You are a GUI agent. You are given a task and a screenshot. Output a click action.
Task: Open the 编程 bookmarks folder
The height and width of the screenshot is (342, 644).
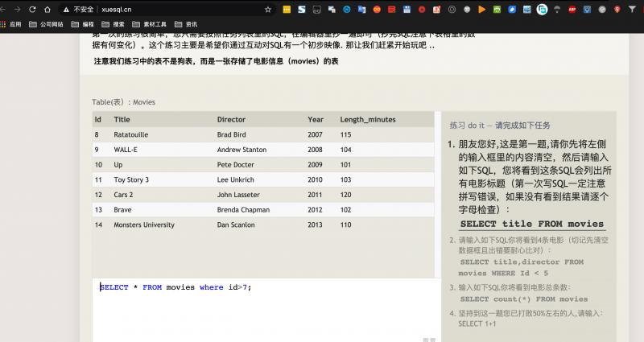tap(83, 24)
